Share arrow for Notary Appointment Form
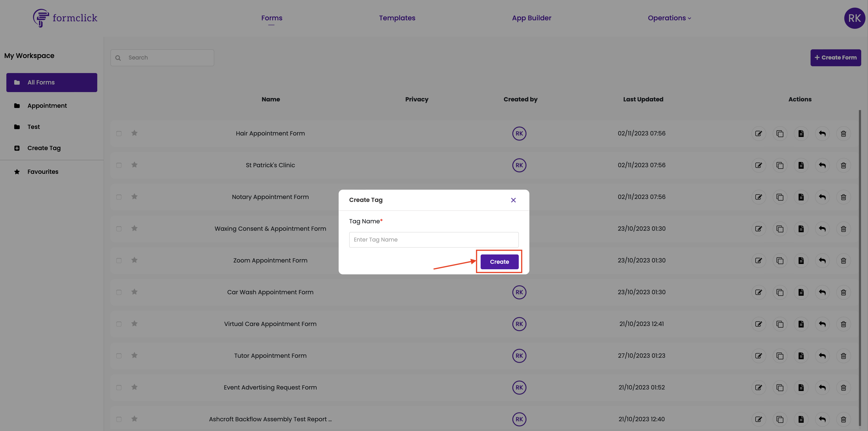868x431 pixels. (822, 197)
